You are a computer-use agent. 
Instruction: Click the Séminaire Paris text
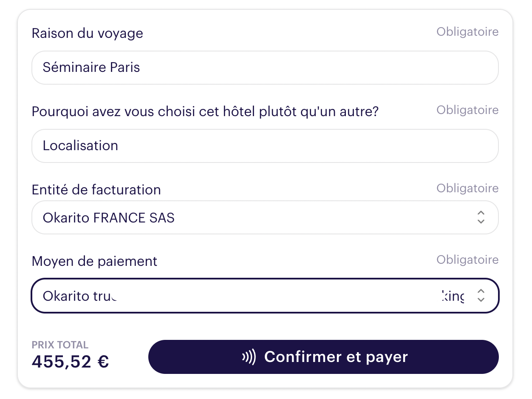(91, 68)
